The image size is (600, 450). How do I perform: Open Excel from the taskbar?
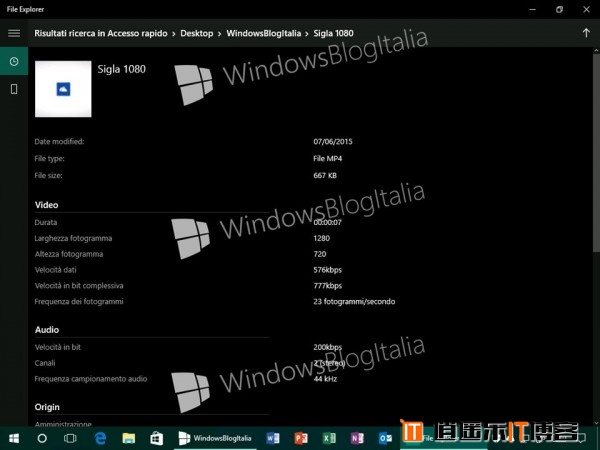point(329,438)
